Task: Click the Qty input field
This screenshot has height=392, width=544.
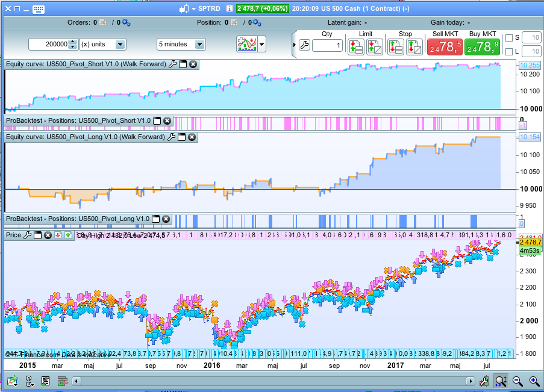Action: [x=327, y=46]
